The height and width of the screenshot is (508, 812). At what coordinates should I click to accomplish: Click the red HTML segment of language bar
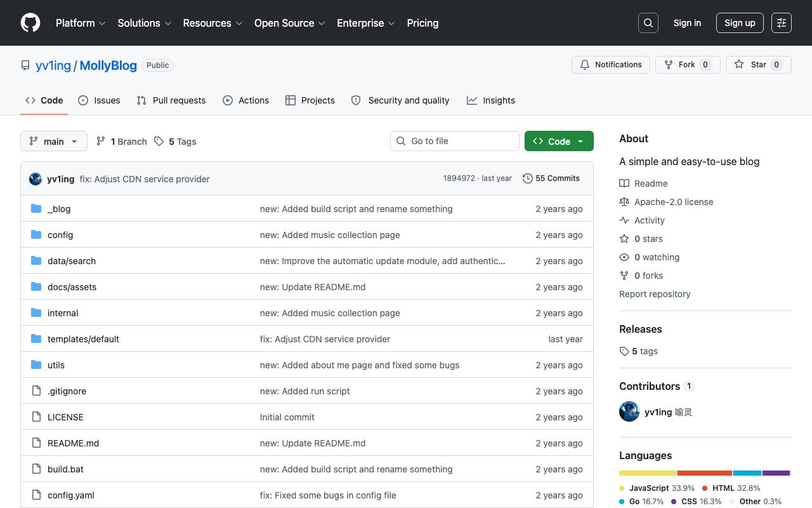coord(705,473)
